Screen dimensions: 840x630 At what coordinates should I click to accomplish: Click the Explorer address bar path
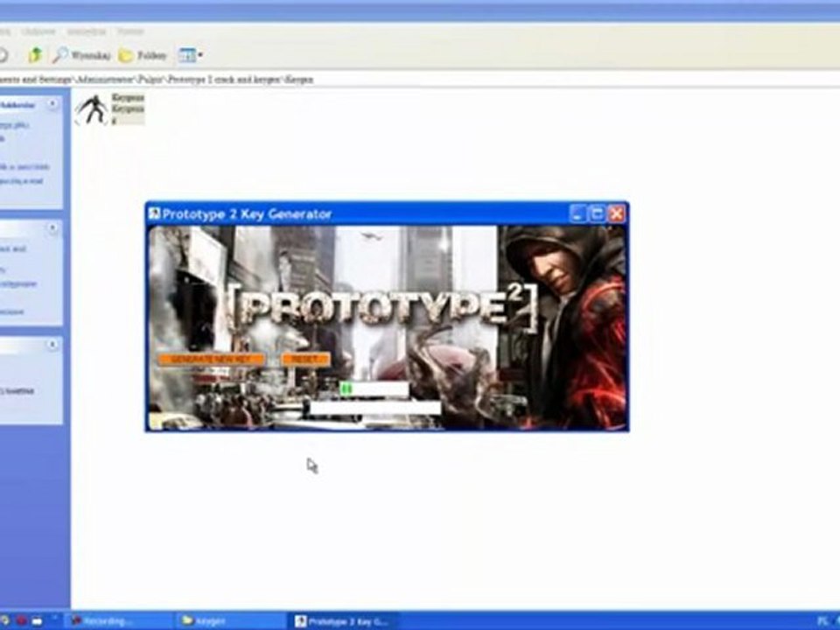[x=157, y=80]
